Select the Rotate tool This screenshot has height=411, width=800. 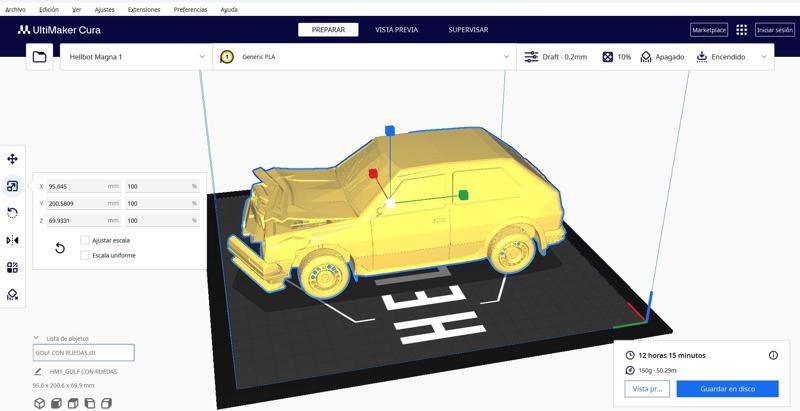[x=12, y=213]
